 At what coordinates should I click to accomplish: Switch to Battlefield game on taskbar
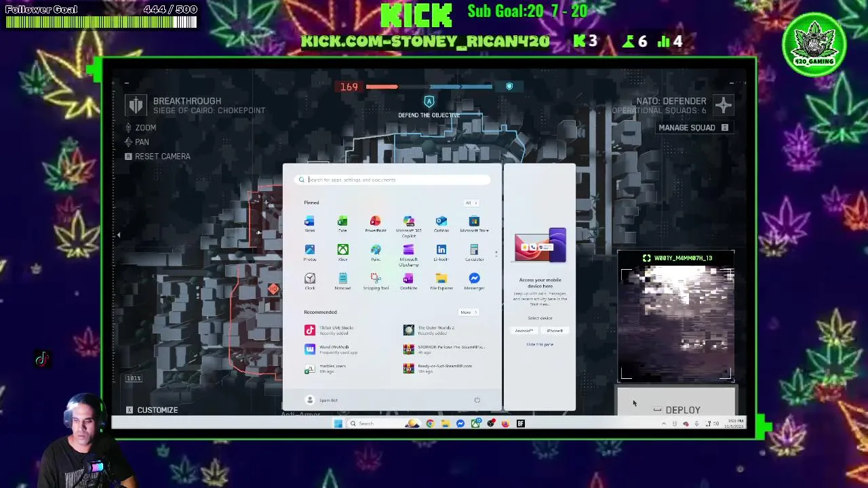tap(520, 424)
